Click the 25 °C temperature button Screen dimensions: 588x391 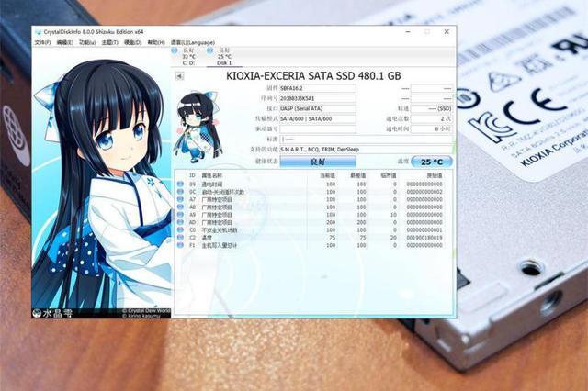(432, 162)
